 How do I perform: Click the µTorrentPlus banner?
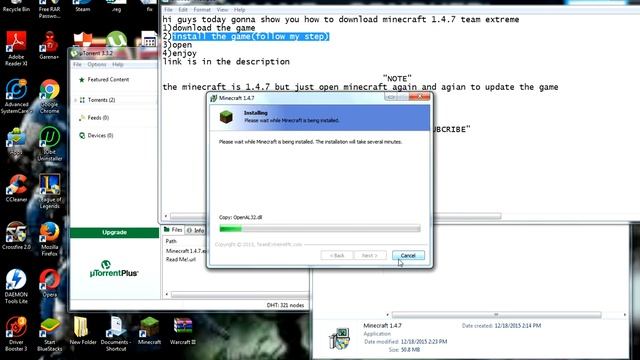[114, 269]
